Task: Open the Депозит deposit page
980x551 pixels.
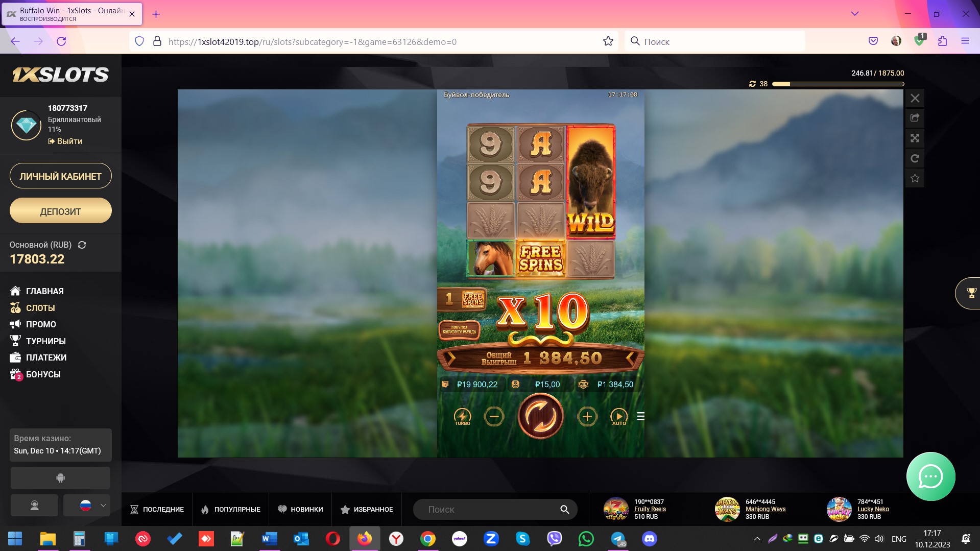Action: point(61,211)
